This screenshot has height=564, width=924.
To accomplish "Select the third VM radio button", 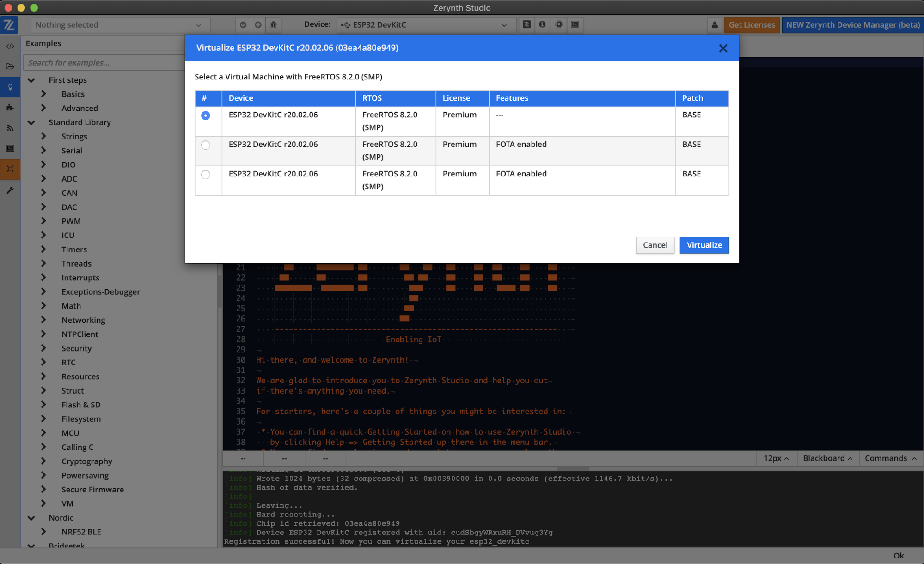I will pos(206,175).
